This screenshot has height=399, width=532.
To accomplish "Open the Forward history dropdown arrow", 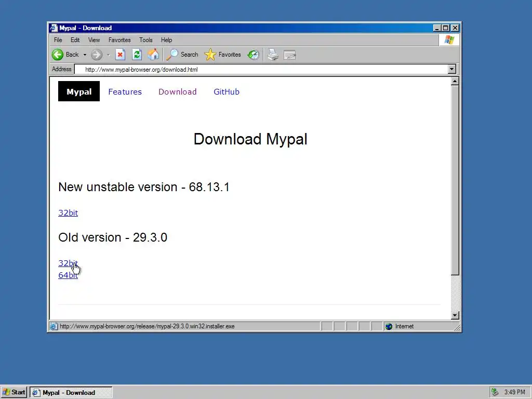I will (108, 55).
